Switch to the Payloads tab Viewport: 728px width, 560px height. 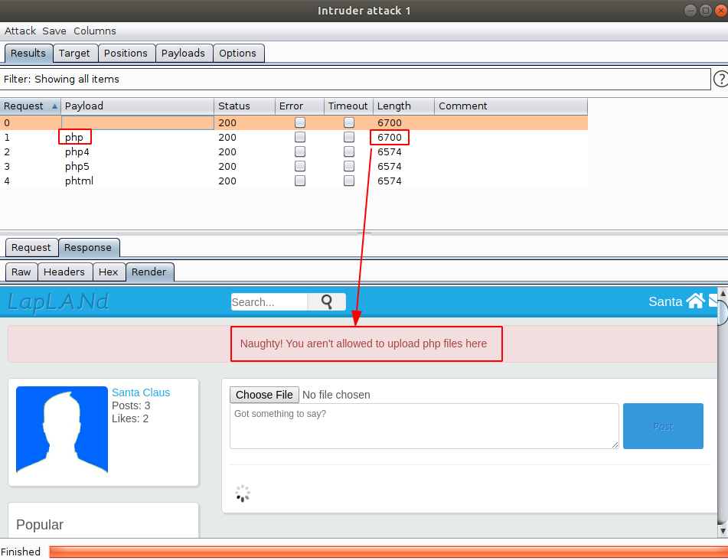[x=183, y=53]
